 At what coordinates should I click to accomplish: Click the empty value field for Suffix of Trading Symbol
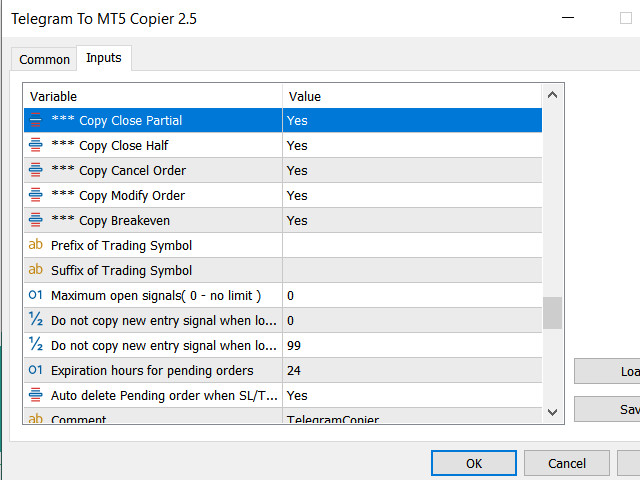point(412,270)
